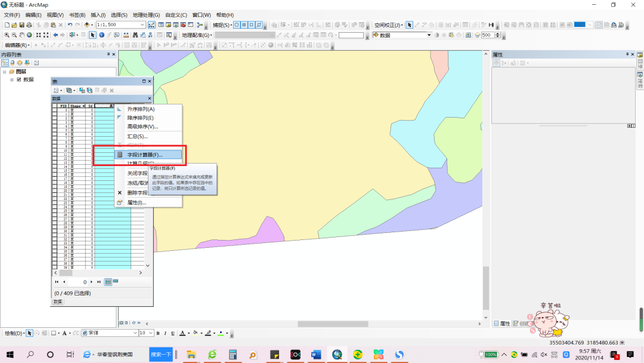Choose 升序排列(A) from context menu

(148, 109)
